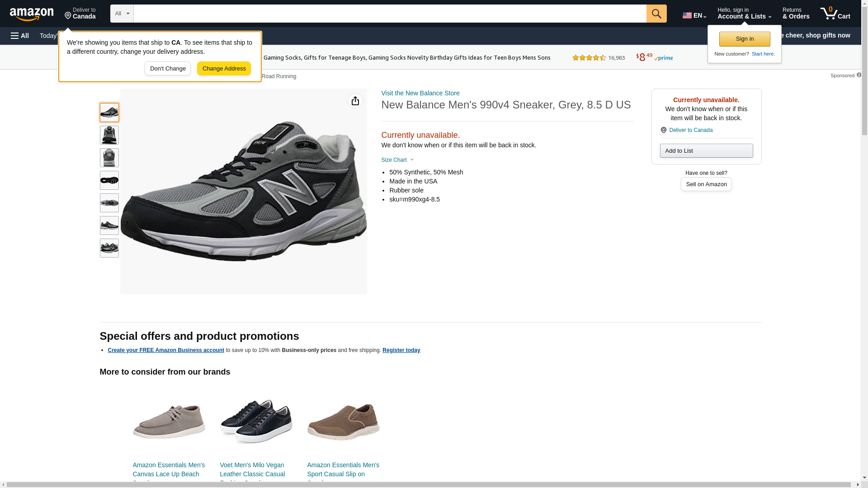868x488 pixels.
Task: Click the sponsored ad info icon
Action: pyautogui.click(x=859, y=75)
